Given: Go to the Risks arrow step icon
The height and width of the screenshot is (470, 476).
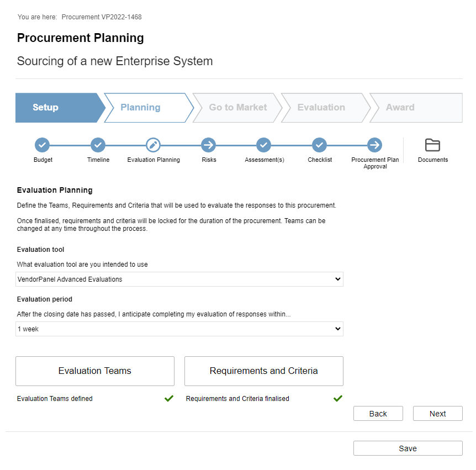Looking at the screenshot, I should click(209, 145).
